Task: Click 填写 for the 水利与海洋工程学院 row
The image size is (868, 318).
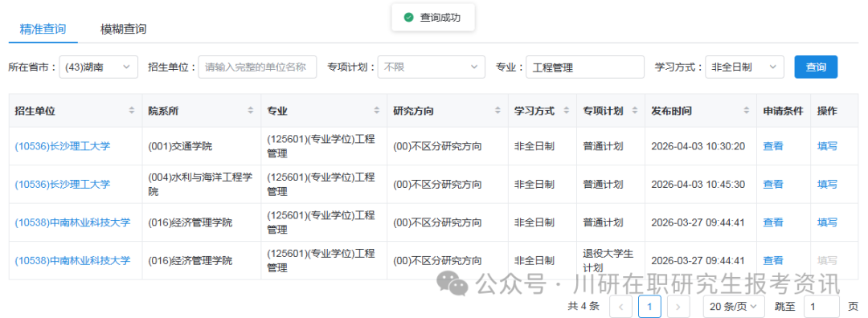Action: tap(828, 184)
